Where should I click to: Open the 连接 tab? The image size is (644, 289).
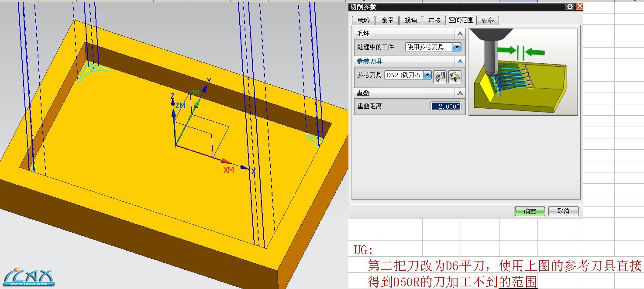[x=434, y=20]
